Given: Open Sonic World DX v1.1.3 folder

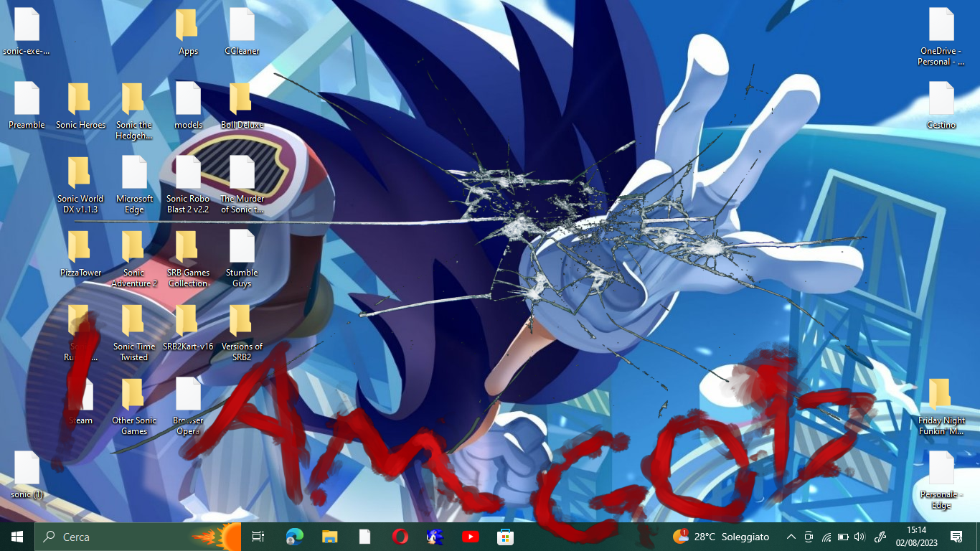Looking at the screenshot, I should 80,185.
